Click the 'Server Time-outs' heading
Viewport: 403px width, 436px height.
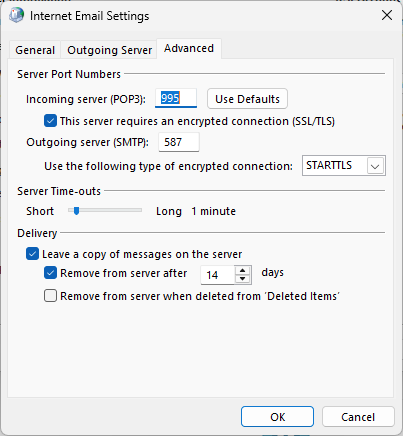59,191
